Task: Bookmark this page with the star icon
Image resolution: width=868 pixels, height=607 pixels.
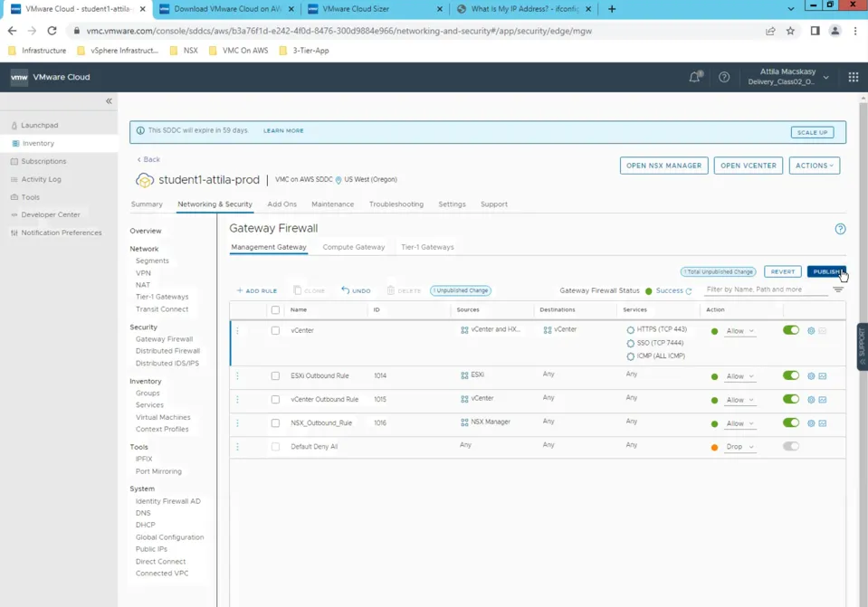Action: [x=790, y=31]
